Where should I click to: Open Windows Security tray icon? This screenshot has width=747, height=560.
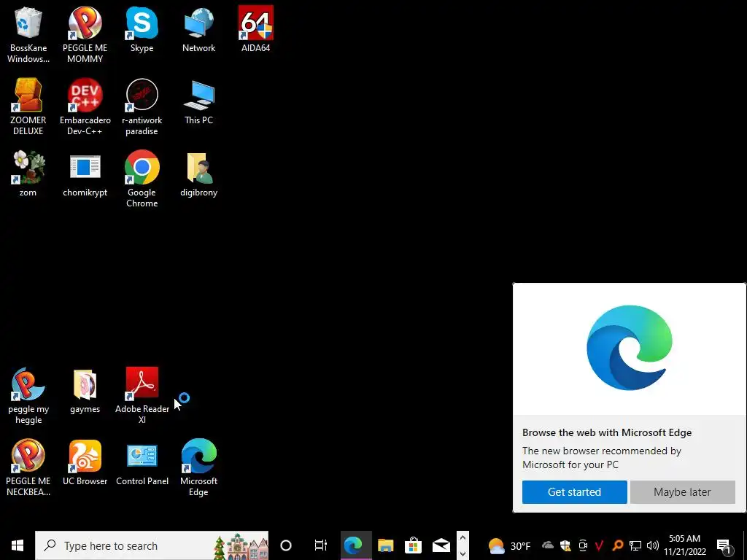565,545
